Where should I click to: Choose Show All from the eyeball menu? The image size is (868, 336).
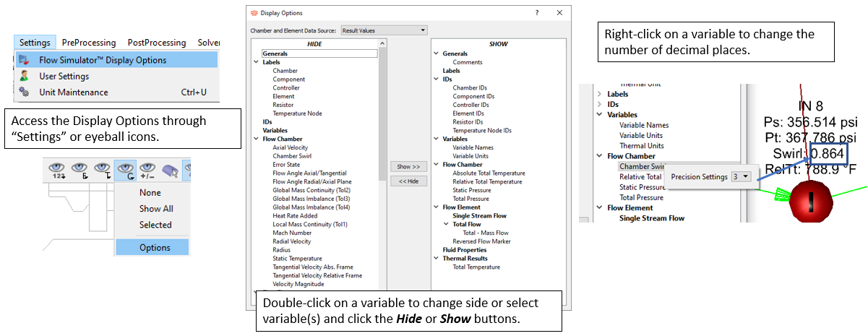(156, 209)
